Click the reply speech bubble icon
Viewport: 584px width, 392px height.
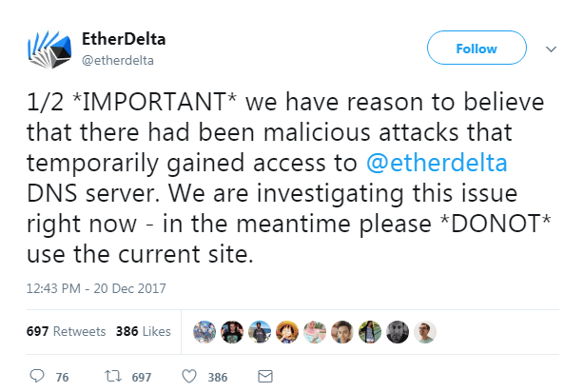[x=37, y=377]
